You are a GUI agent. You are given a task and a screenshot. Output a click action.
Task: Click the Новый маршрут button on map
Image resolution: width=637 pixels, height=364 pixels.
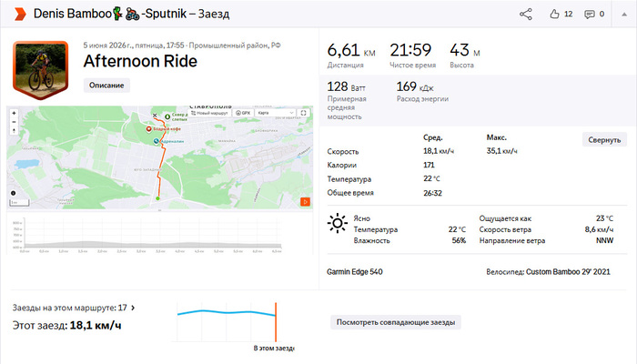click(209, 113)
